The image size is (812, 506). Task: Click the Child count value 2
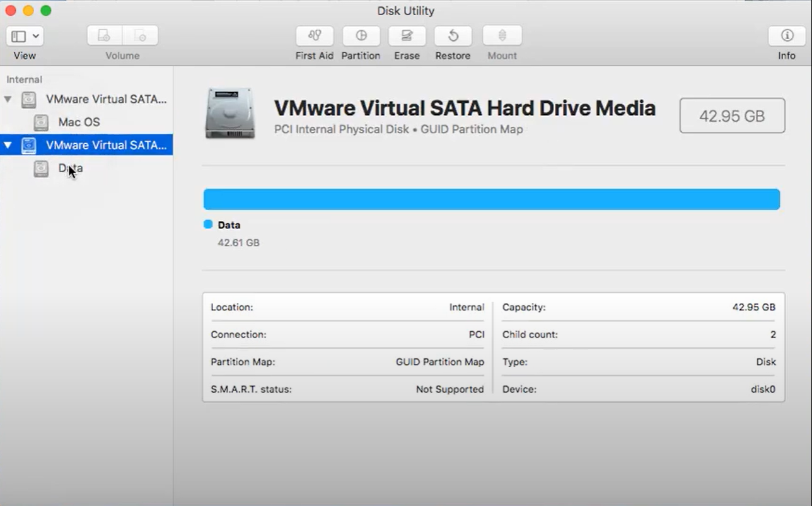(x=773, y=334)
